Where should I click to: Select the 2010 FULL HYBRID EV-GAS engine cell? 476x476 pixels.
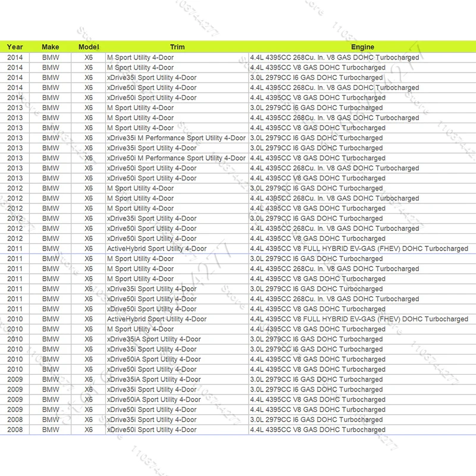(362, 319)
